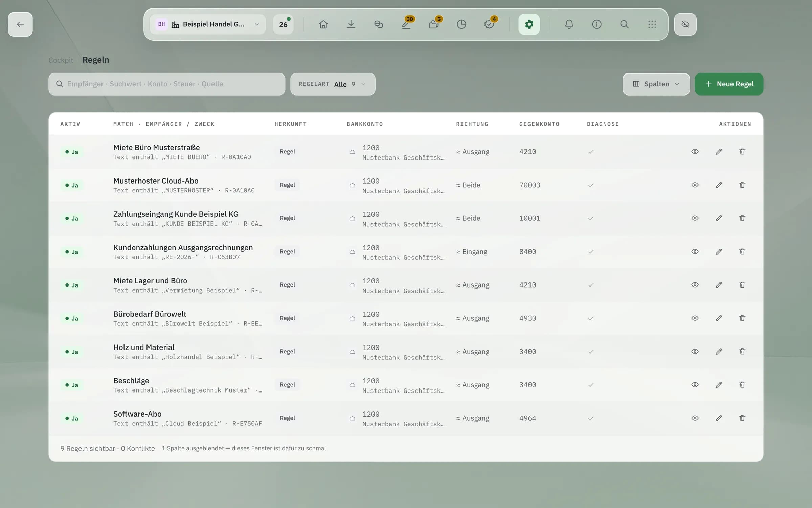Edit the Holz und Material rule
The image size is (812, 508).
719,352
